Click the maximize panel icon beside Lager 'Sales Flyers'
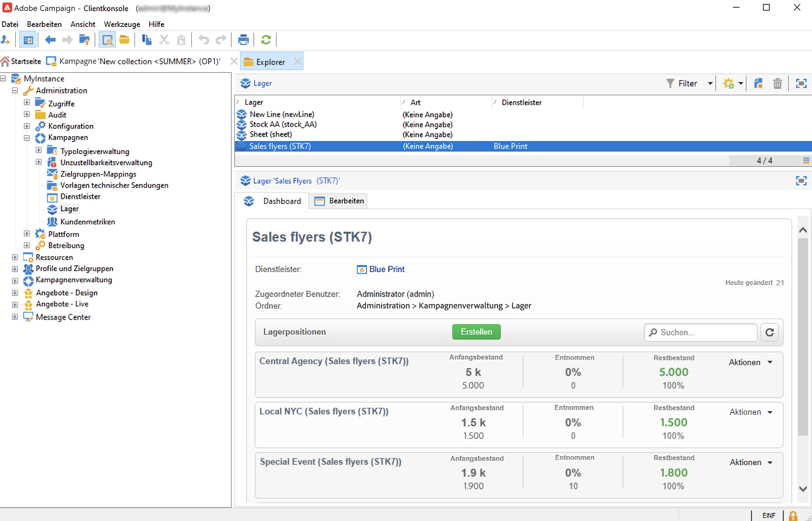812x521 pixels. tap(801, 181)
